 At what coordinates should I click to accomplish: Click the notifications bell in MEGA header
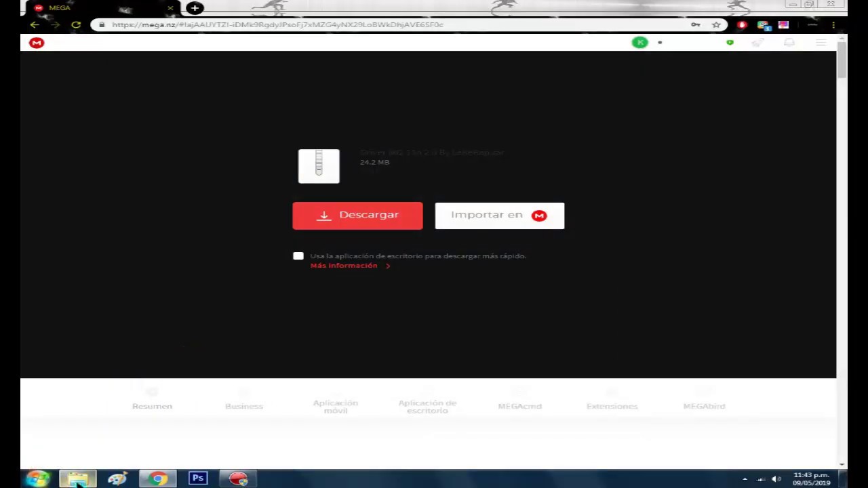tap(789, 43)
